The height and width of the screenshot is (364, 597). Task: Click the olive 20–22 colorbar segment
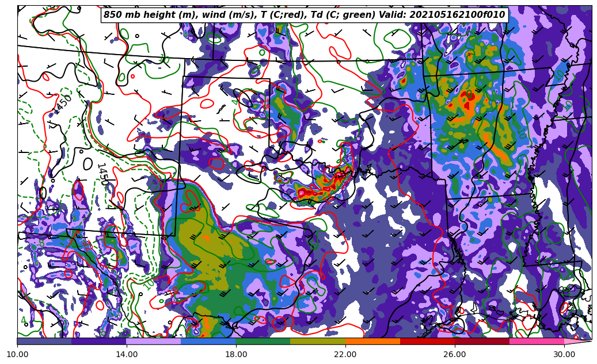tap(318, 341)
